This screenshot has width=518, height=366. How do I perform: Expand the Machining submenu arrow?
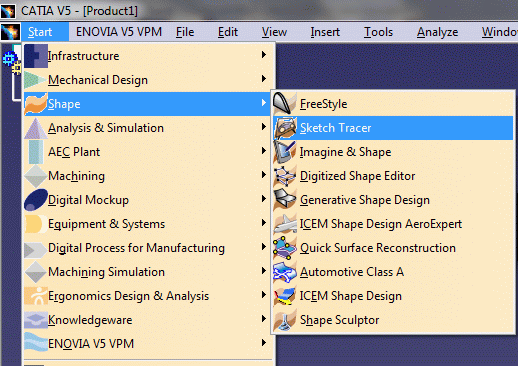(264, 175)
